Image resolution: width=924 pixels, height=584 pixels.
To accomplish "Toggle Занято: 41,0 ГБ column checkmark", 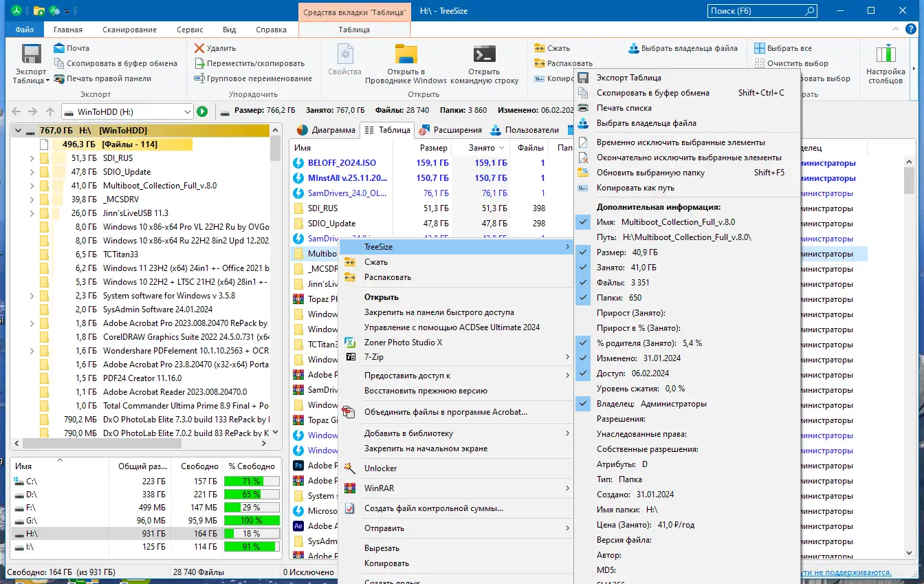I will tap(584, 268).
